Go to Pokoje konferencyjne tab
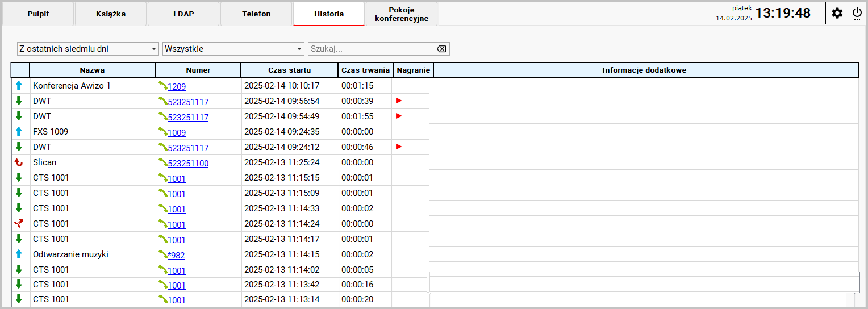This screenshot has width=868, height=309. 402,14
